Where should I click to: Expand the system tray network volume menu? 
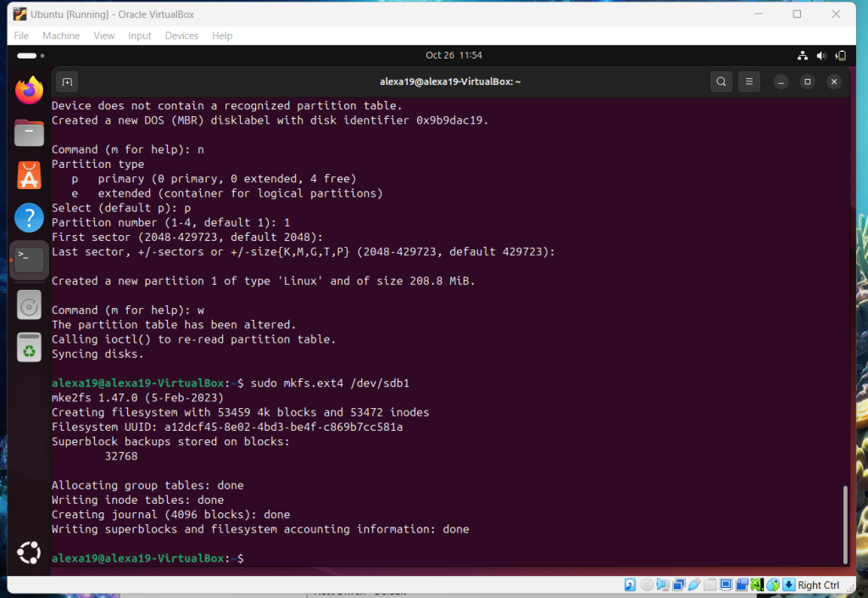[821, 55]
